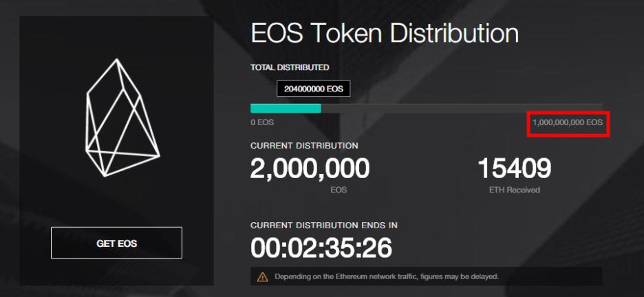The width and height of the screenshot is (644, 297).
Task: Click the 00:02:35:26 countdown timer
Action: [x=321, y=248]
